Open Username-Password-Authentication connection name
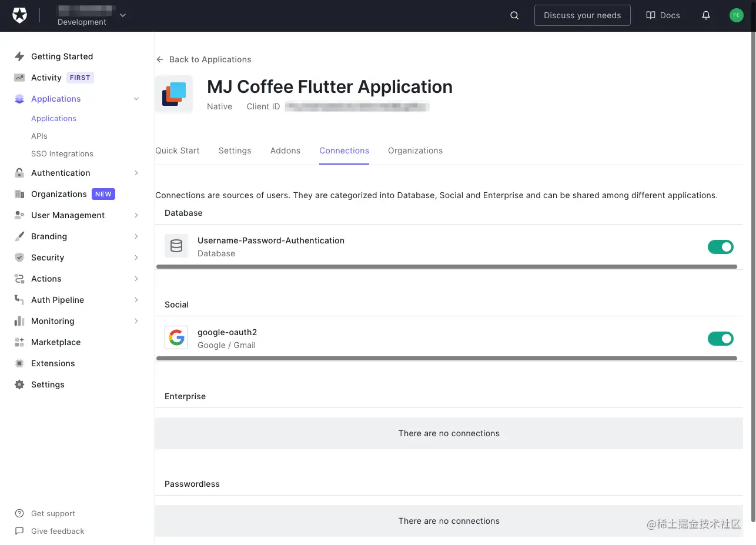Screen dimensions: 756x545 tap(271, 240)
